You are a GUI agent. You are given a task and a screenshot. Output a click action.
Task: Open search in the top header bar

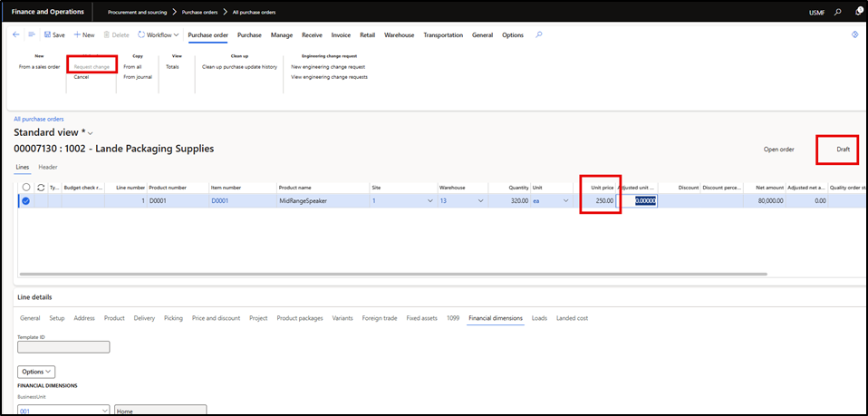[x=836, y=12]
